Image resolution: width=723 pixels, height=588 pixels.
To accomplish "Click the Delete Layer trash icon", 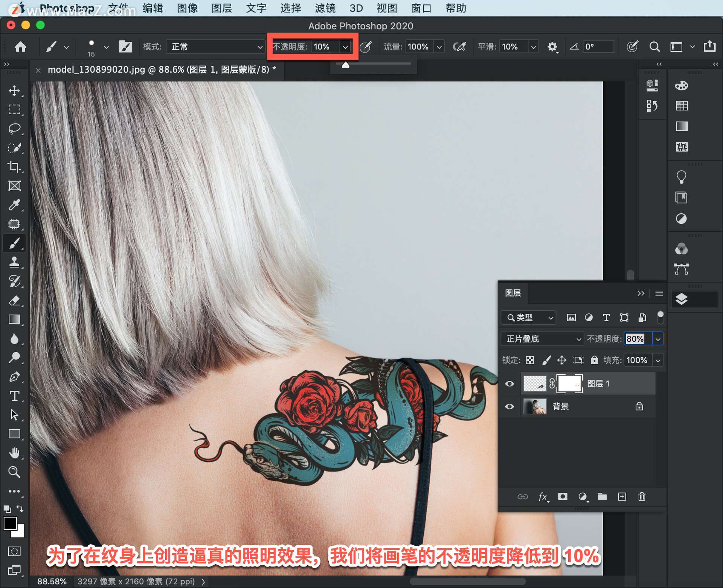I will pos(642,496).
